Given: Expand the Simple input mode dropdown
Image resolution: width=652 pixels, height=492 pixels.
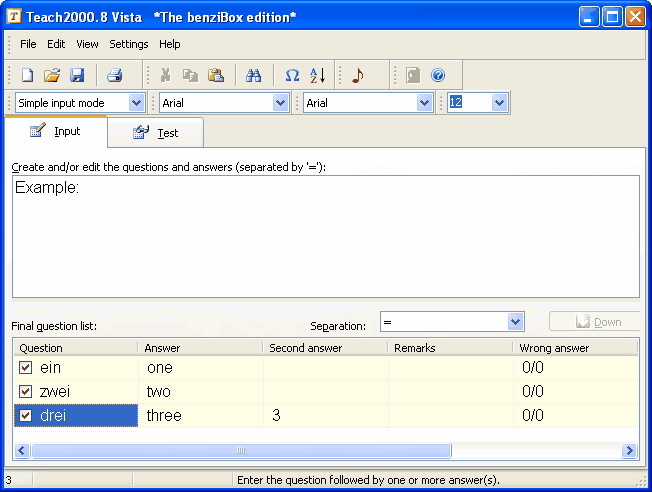Looking at the screenshot, I should tap(136, 102).
